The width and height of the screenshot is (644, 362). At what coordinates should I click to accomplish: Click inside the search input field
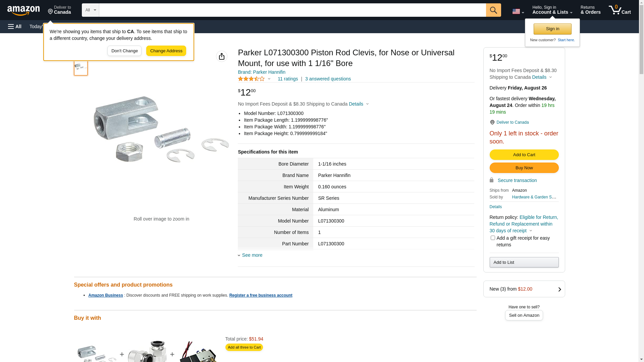coord(292,10)
